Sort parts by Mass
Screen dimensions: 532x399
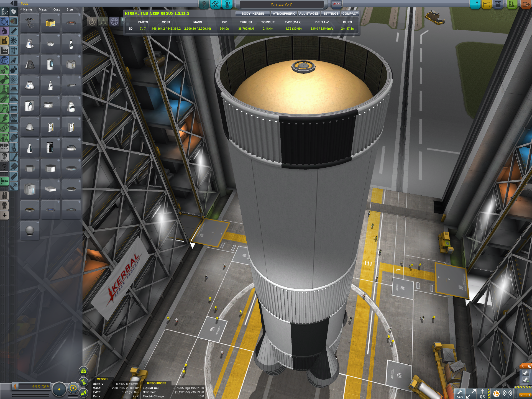pyautogui.click(x=43, y=9)
